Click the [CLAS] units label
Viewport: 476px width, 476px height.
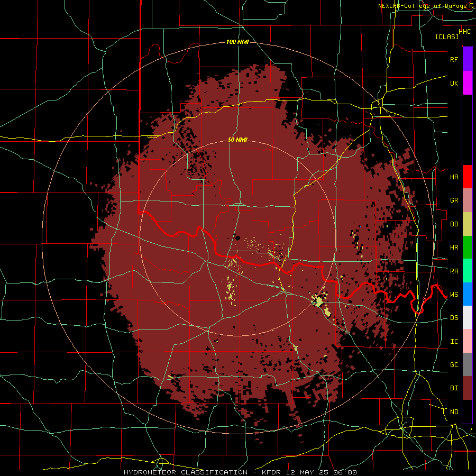(447, 36)
